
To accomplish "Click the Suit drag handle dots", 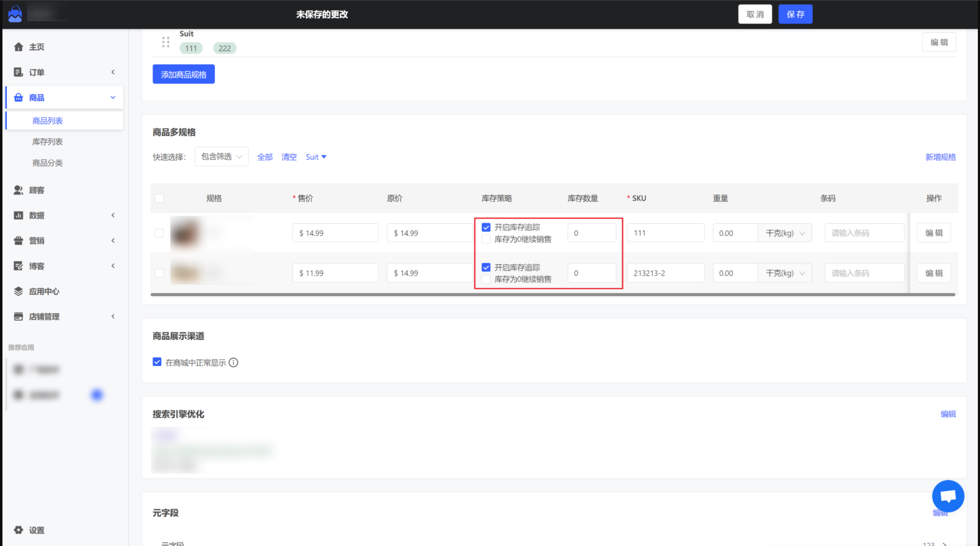I will (x=165, y=42).
